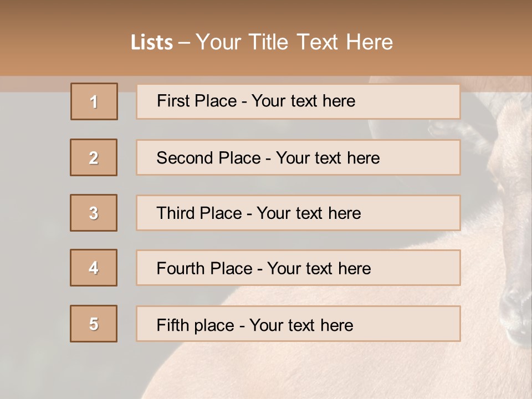Image resolution: width=532 pixels, height=399 pixels.
Task: Select the number 4 square
Action: tap(94, 268)
